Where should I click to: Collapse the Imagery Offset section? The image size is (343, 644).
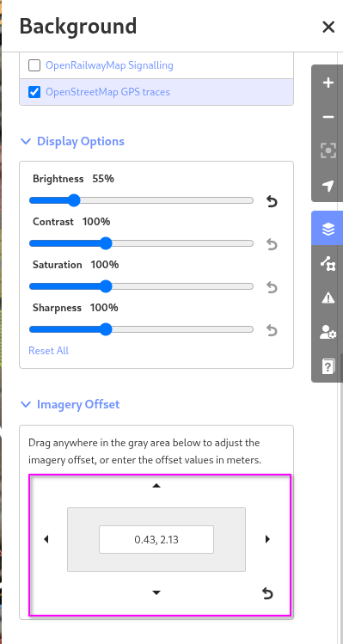(70, 405)
